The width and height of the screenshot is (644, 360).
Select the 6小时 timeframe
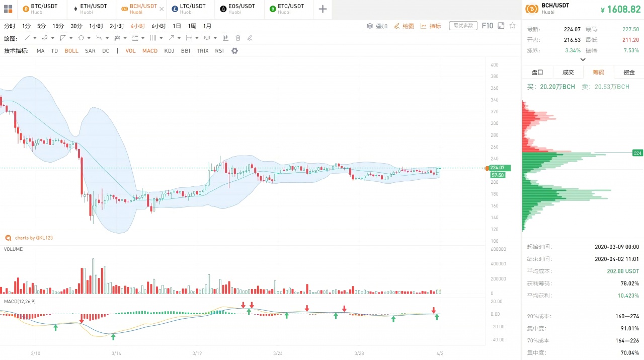point(158,26)
